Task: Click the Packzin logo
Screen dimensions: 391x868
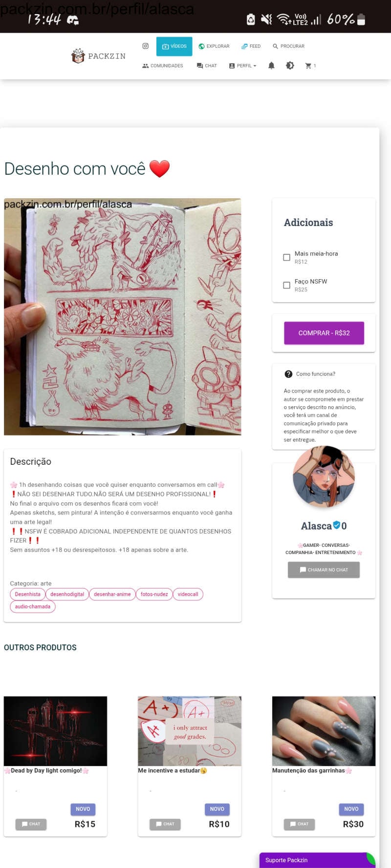Action: [98, 56]
